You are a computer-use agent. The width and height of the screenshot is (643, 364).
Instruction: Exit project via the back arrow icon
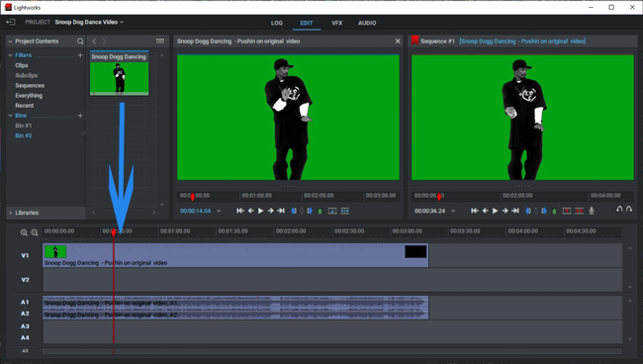11,22
